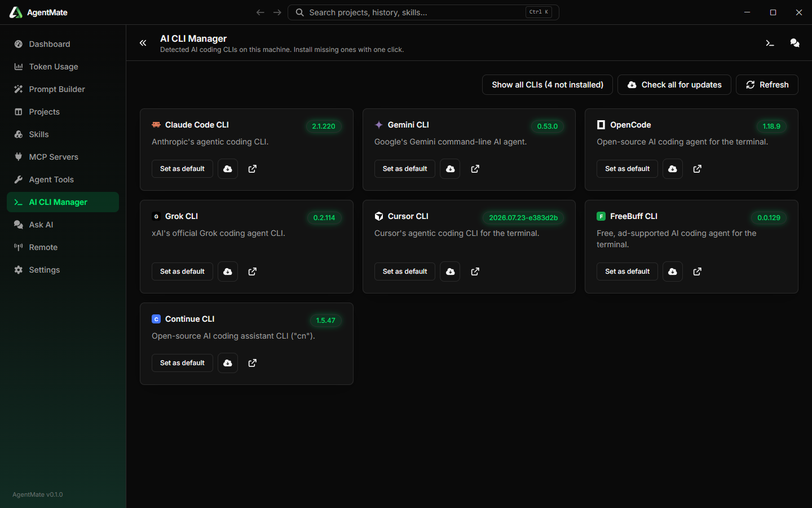
Task: Open Settings in the sidebar
Action: coord(63,270)
